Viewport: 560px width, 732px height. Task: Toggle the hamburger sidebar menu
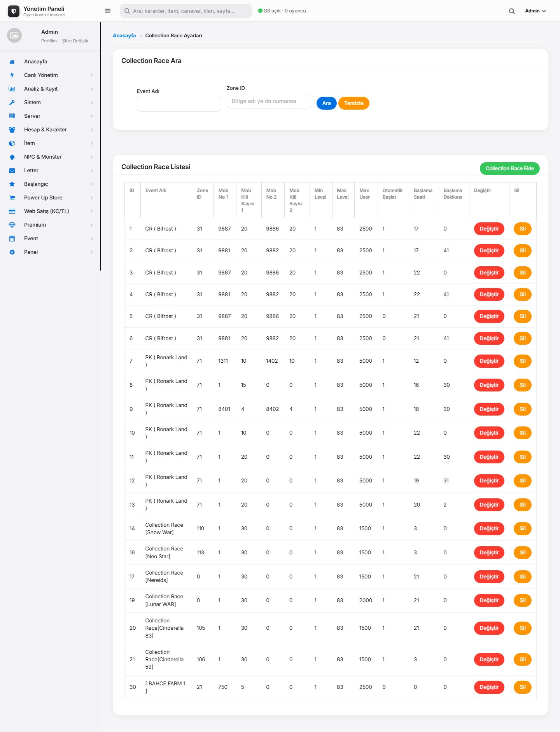[x=108, y=11]
